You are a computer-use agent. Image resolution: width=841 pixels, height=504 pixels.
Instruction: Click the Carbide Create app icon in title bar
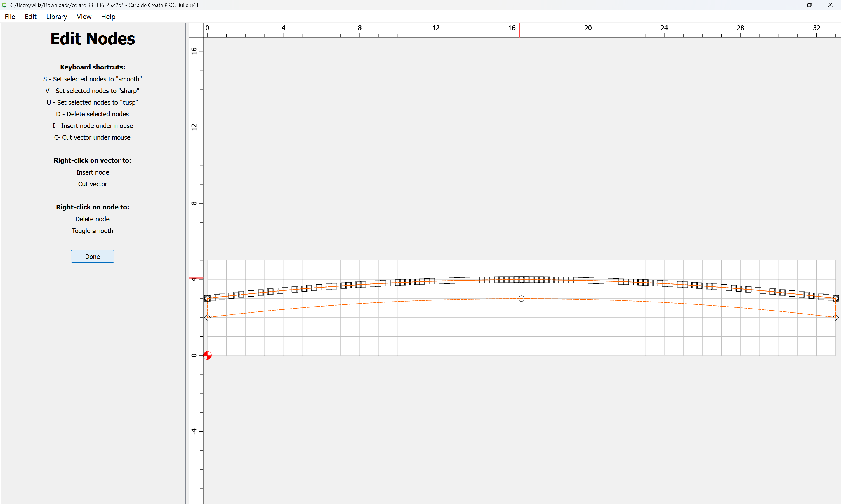(x=4, y=5)
